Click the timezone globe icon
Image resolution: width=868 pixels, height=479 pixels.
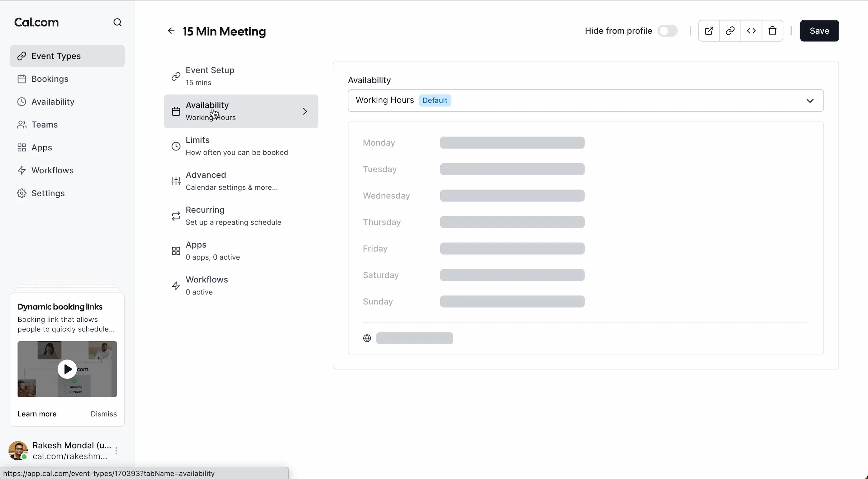point(367,338)
